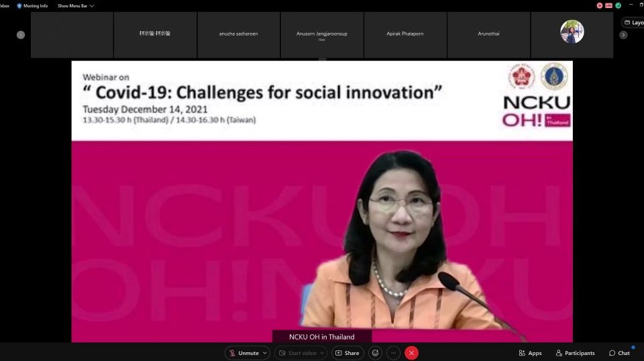
Task: Leave meeting with the red X button
Action: [411, 353]
